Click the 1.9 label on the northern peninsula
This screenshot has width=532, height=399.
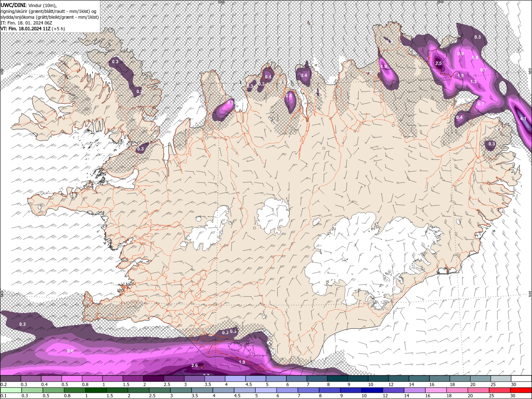tap(384, 66)
